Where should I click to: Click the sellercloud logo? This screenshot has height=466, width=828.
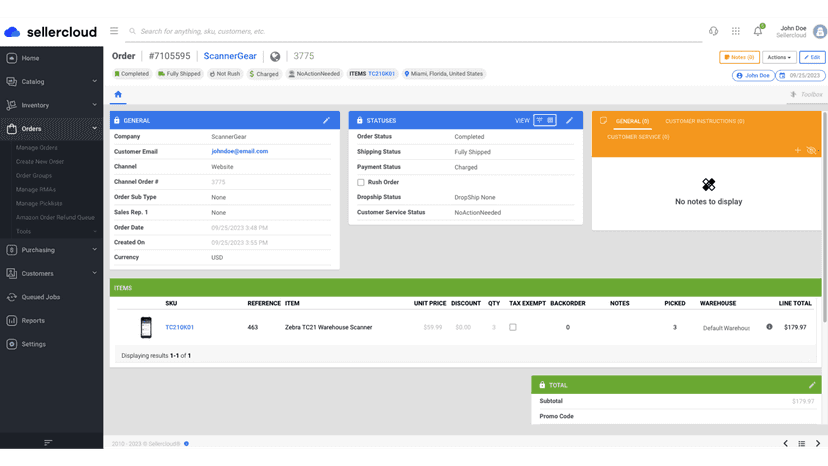tap(51, 32)
